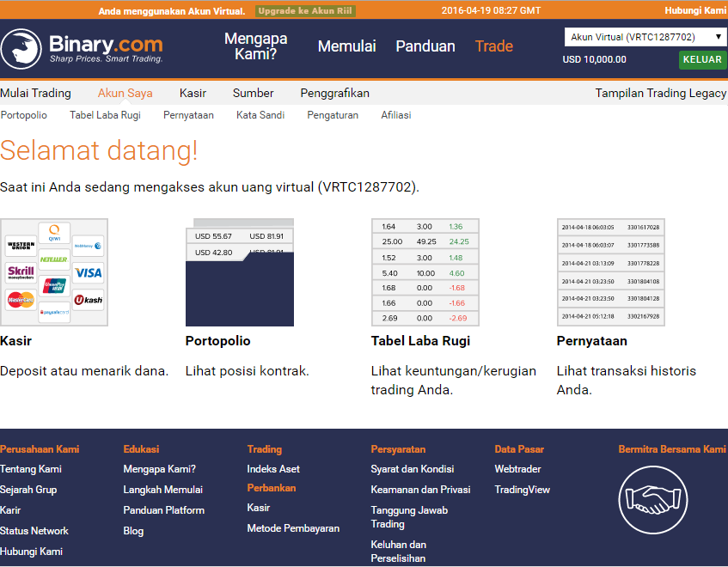The width and height of the screenshot is (728, 567).
Task: Open the Memulai main menu item
Action: pos(347,46)
